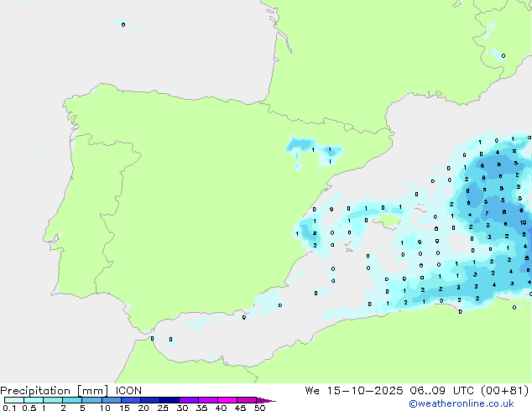Viewport: 532px width, 411px height.
Task: Click the 40–45 mm magenta legend swatch
Action: click(227, 400)
